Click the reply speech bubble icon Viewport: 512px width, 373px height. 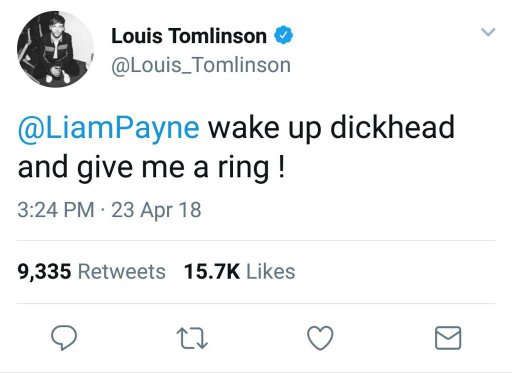point(64,338)
